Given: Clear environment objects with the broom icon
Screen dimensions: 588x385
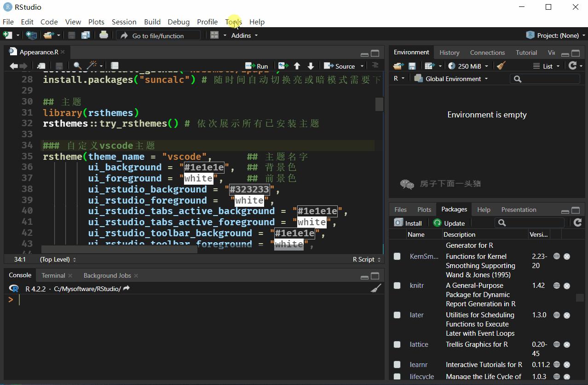Looking at the screenshot, I should coord(502,66).
